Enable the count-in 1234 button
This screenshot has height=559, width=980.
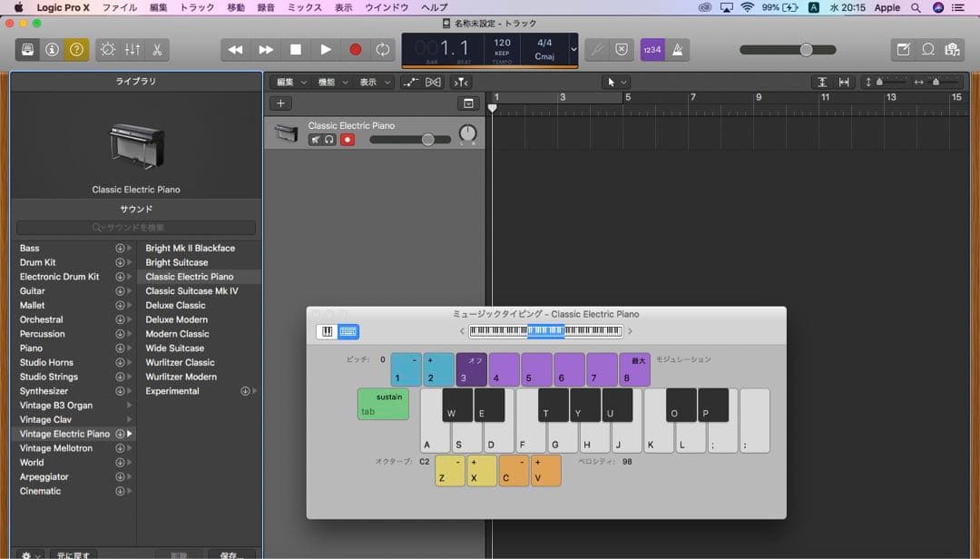pyautogui.click(x=652, y=50)
